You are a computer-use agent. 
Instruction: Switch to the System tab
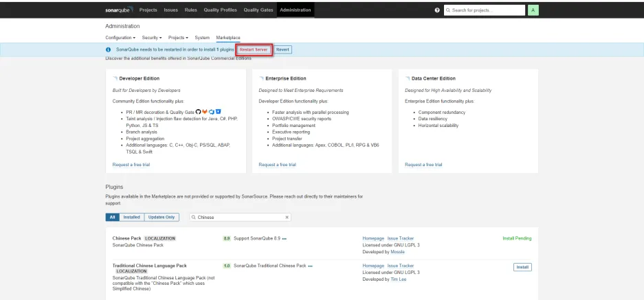(202, 37)
